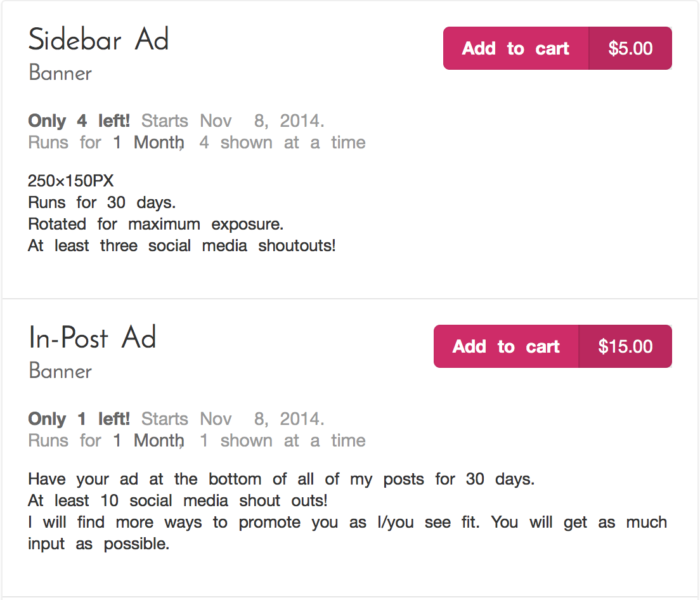Click the Banner subtitle under Sidebar Ad

pos(60,73)
